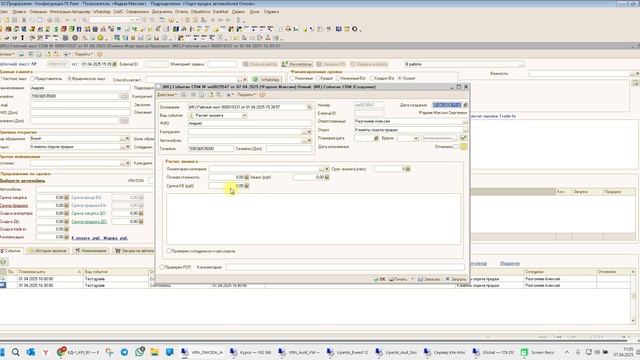Open worksheet status dropdown showing В работе
The width and height of the screenshot is (640, 360).
(x=521, y=64)
